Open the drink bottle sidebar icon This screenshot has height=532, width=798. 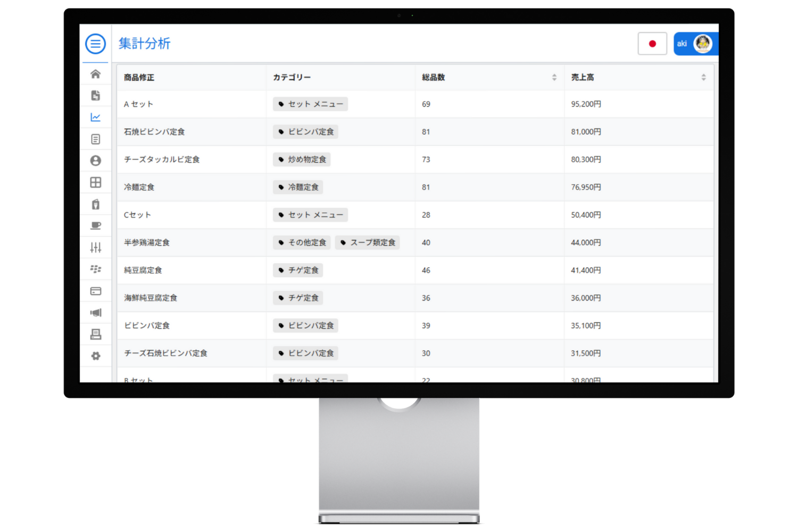[x=96, y=204]
